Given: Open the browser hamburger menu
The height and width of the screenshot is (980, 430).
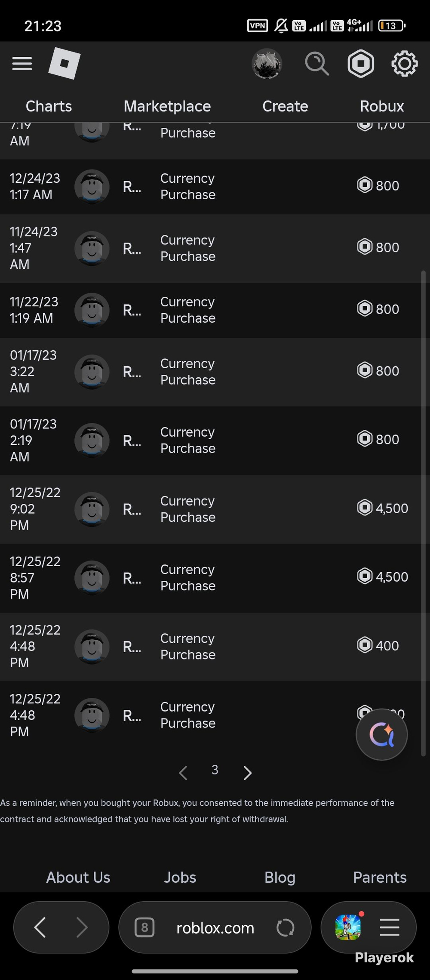Looking at the screenshot, I should tap(390, 928).
